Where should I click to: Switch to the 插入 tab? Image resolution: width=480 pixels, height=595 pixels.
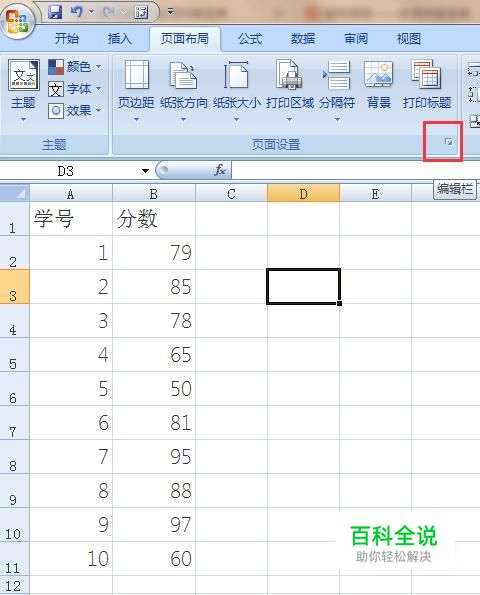click(x=119, y=39)
